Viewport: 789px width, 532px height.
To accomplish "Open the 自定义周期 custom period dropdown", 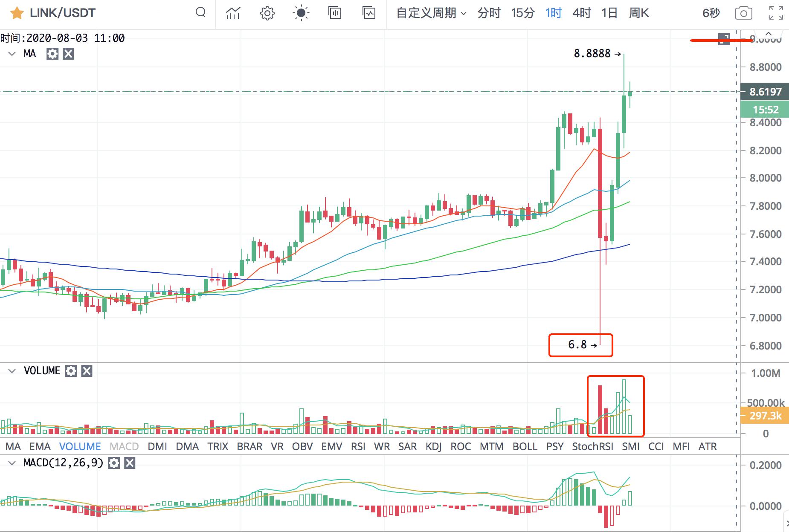I will (431, 13).
